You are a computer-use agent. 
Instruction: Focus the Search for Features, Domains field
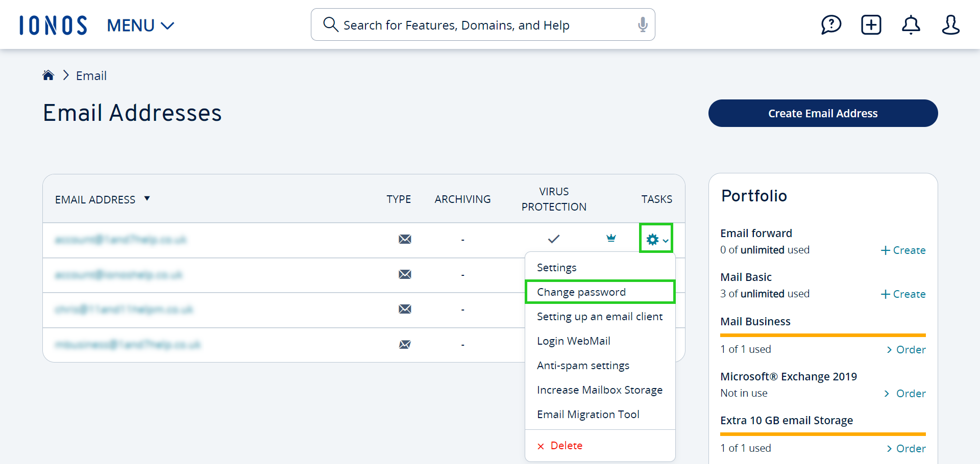tap(483, 24)
